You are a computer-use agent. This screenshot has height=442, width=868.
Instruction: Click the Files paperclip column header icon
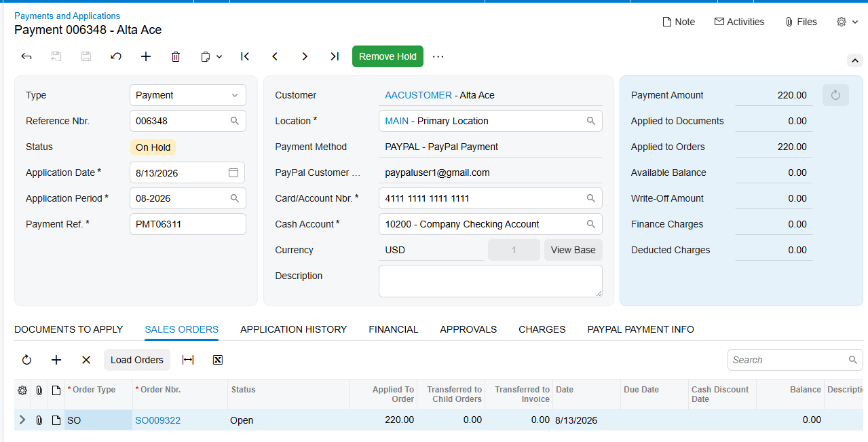[x=39, y=390]
